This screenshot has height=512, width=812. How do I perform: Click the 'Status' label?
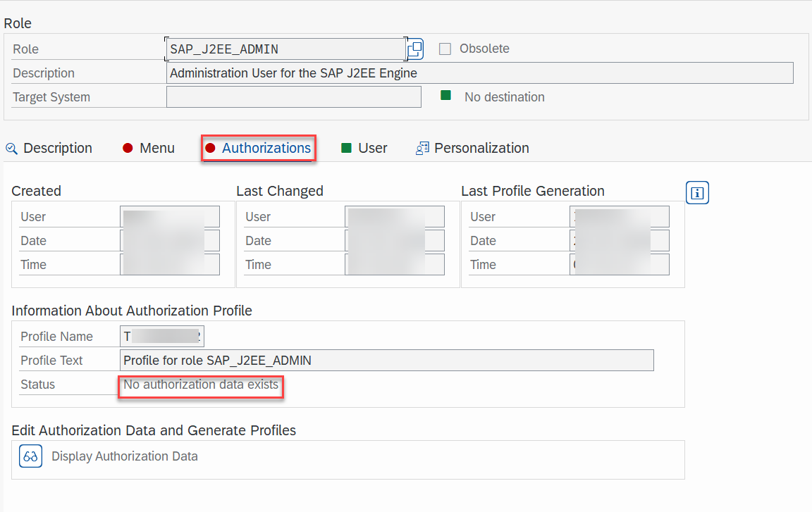(x=38, y=385)
